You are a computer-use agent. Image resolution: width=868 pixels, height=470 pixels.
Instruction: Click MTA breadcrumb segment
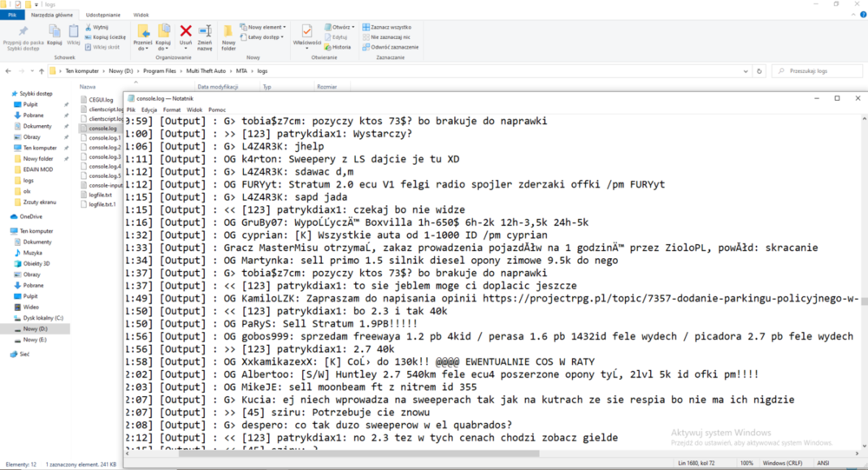click(241, 71)
